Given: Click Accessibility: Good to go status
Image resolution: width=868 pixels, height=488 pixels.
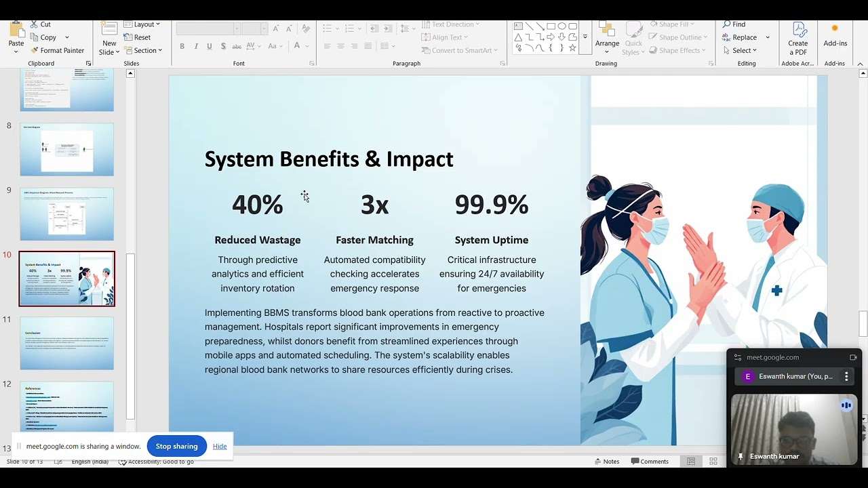Looking at the screenshot, I should [156, 462].
